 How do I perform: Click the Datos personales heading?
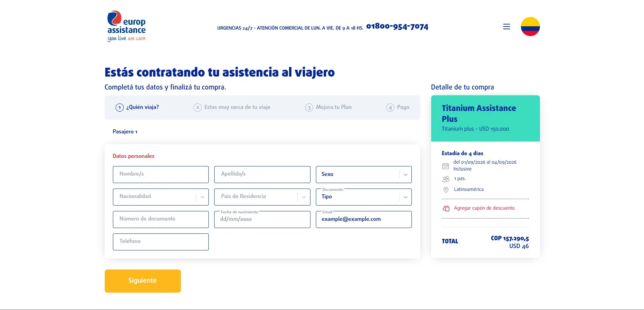tap(133, 156)
